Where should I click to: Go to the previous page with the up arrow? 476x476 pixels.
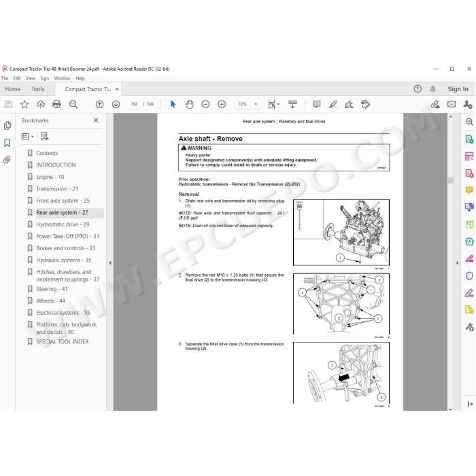coord(99,105)
